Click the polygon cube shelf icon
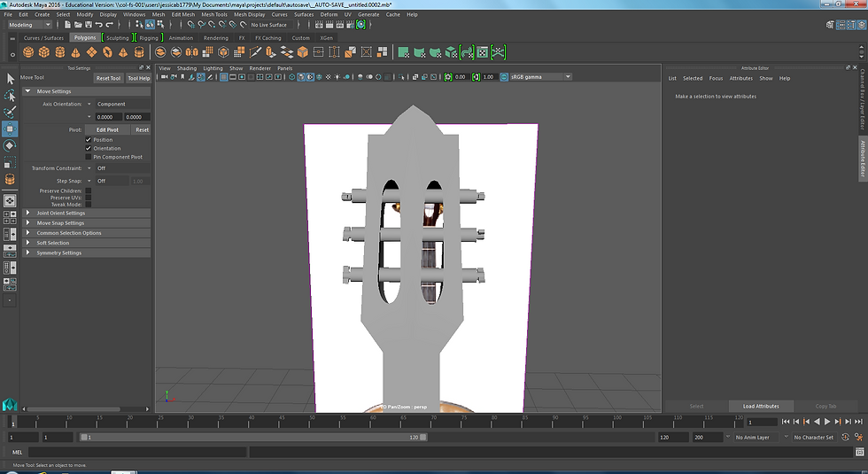The width and height of the screenshot is (868, 474). point(43,52)
